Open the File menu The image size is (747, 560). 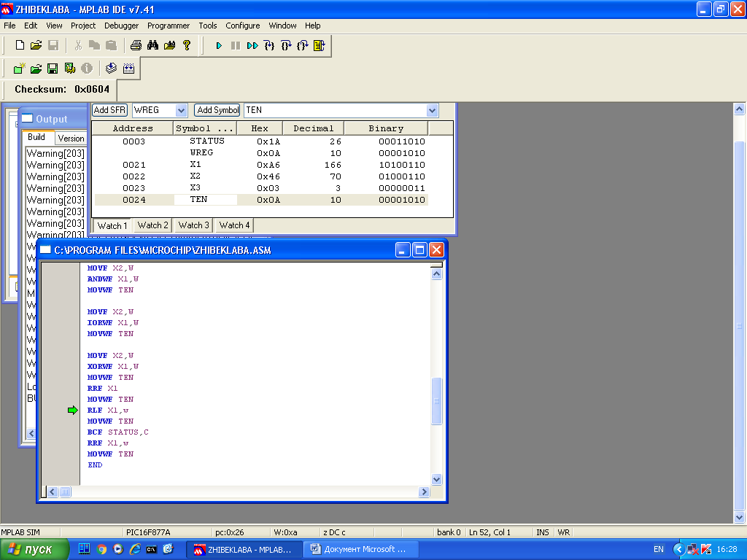pos(9,26)
